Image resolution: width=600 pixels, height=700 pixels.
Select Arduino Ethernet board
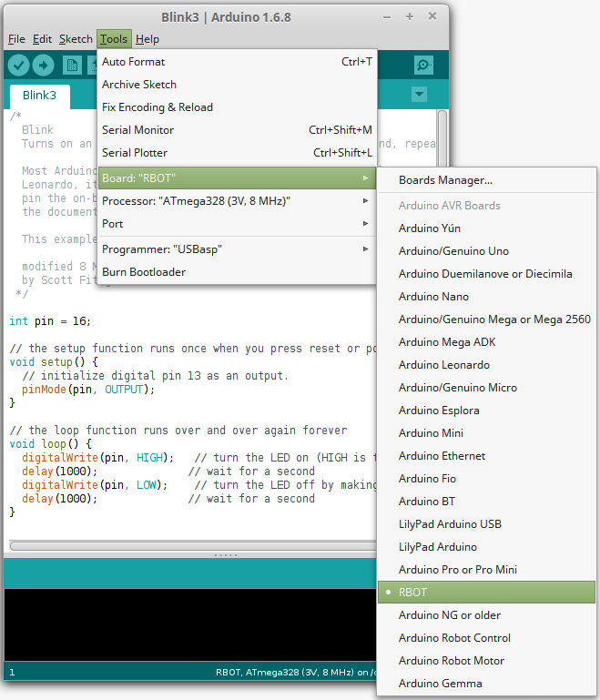[x=486, y=456]
